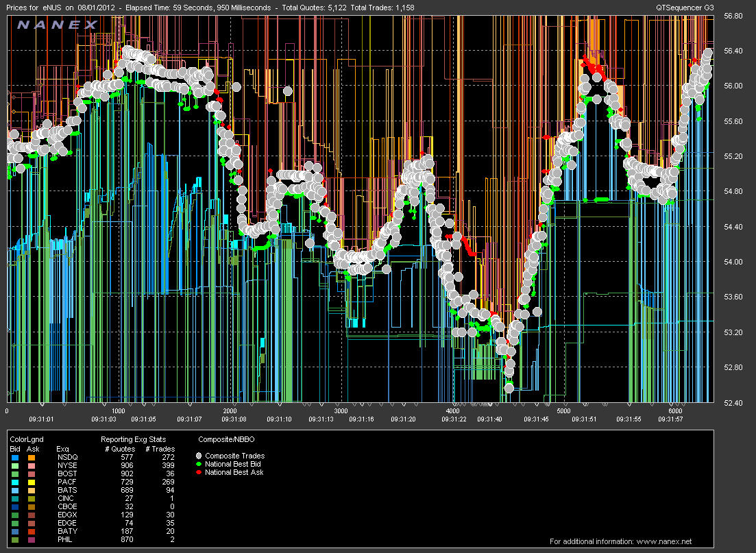Select the 09:31:40 time axis label
Viewport: 756px width, 553px height.
489,419
